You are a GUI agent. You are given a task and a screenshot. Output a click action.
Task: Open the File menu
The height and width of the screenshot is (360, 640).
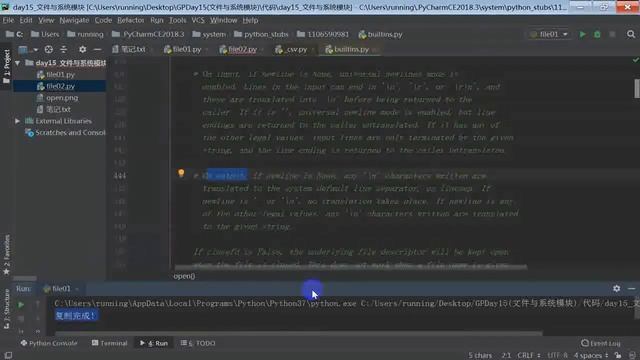click(x=8, y=20)
